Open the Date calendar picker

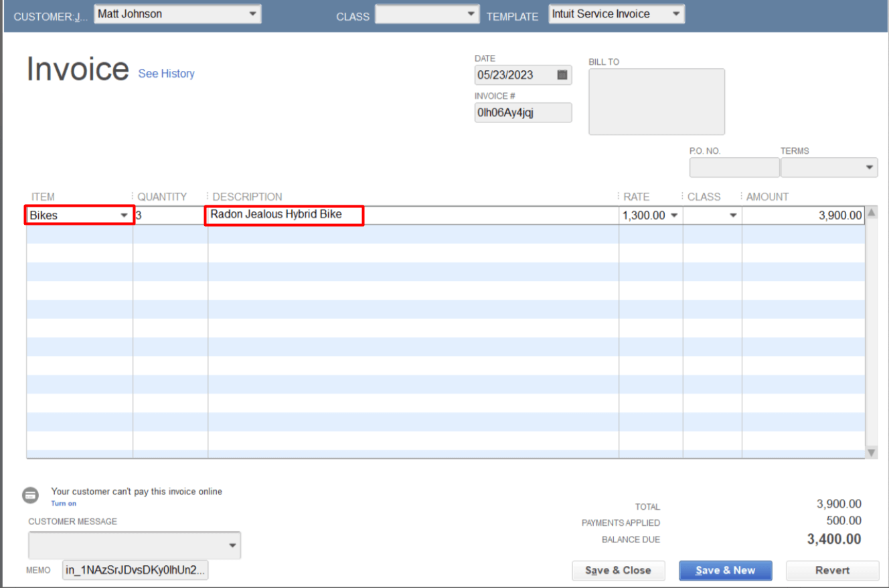pyautogui.click(x=562, y=75)
